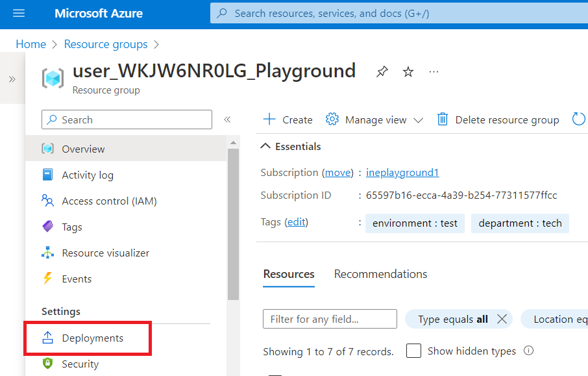Select Deployments under Settings
This screenshot has height=376, width=588.
click(92, 338)
